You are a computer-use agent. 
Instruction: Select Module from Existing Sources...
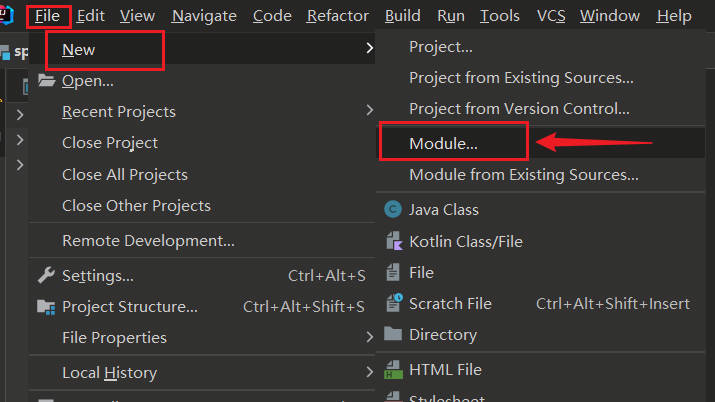523,175
